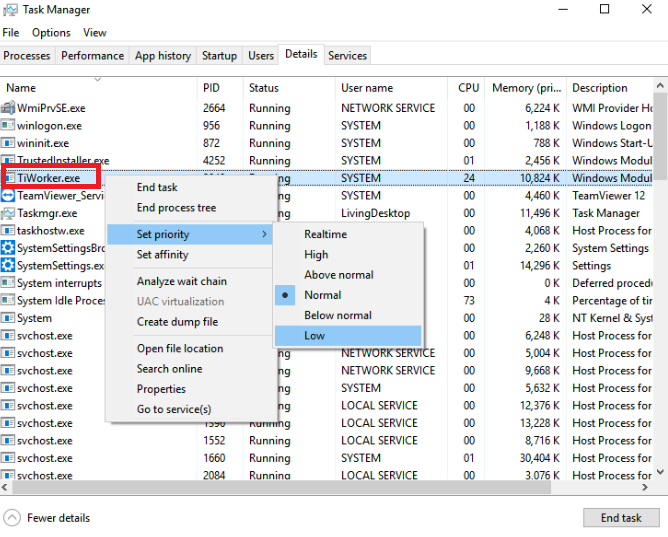Viewport: 668px width, 537px height.
Task: Switch to the Performance tab
Action: pyautogui.click(x=93, y=56)
